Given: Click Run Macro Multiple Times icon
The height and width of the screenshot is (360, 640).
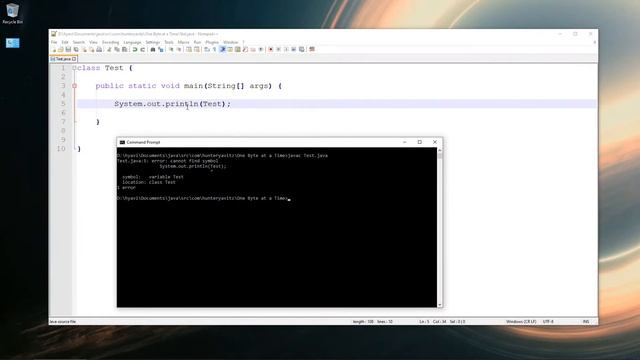Looking at the screenshot, I should (x=293, y=49).
